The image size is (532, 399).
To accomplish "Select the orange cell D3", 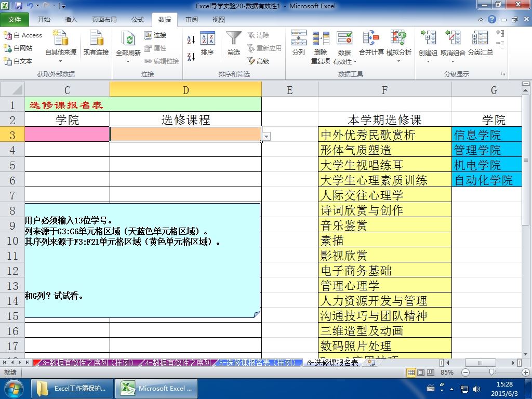I will [x=185, y=134].
